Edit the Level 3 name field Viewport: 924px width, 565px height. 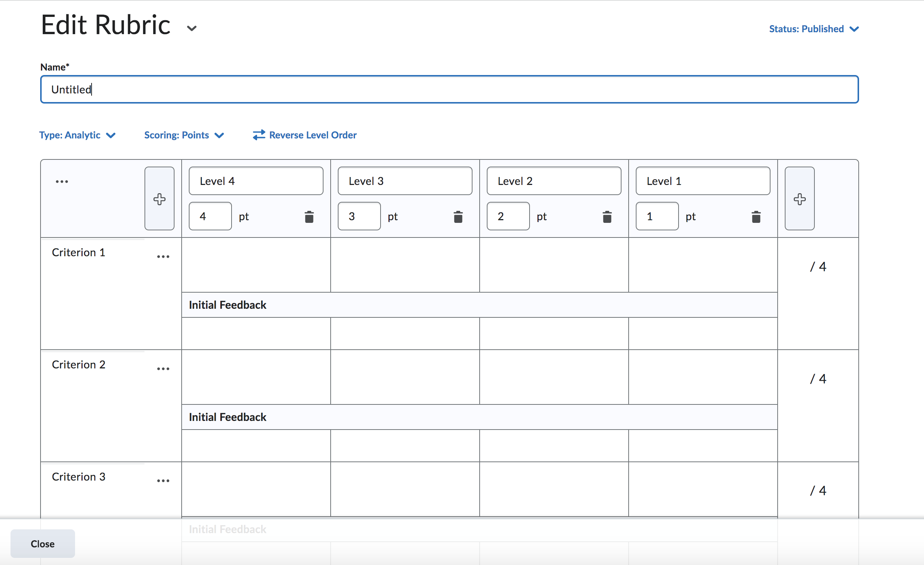pyautogui.click(x=405, y=181)
